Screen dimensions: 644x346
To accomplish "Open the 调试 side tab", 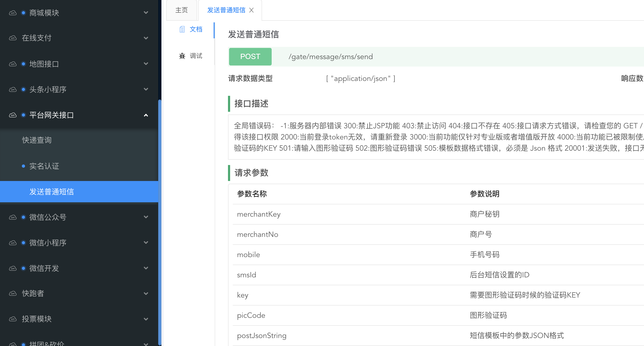I will click(x=196, y=56).
